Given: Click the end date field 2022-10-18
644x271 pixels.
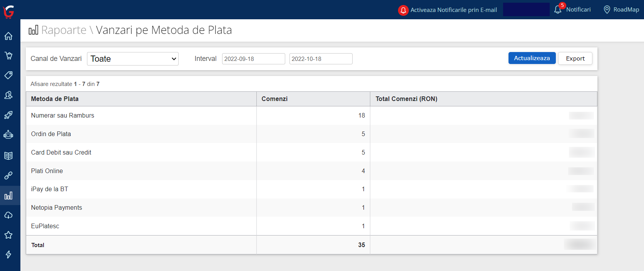Looking at the screenshot, I should tap(321, 59).
